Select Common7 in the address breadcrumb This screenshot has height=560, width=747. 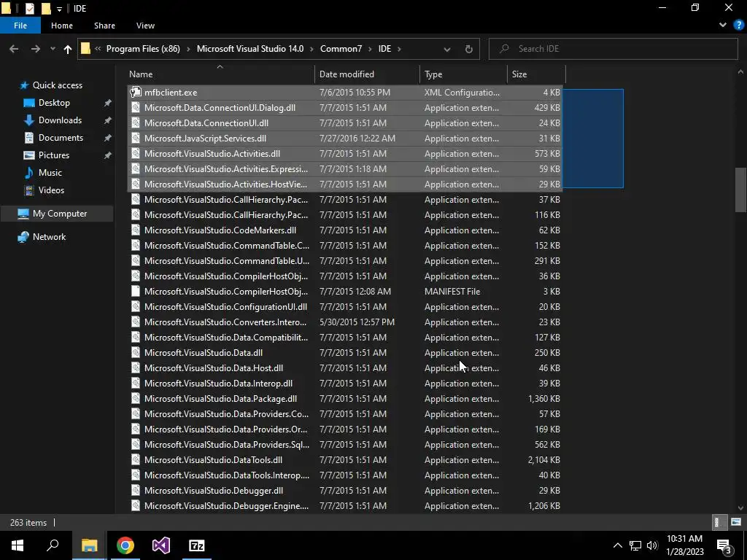(341, 49)
